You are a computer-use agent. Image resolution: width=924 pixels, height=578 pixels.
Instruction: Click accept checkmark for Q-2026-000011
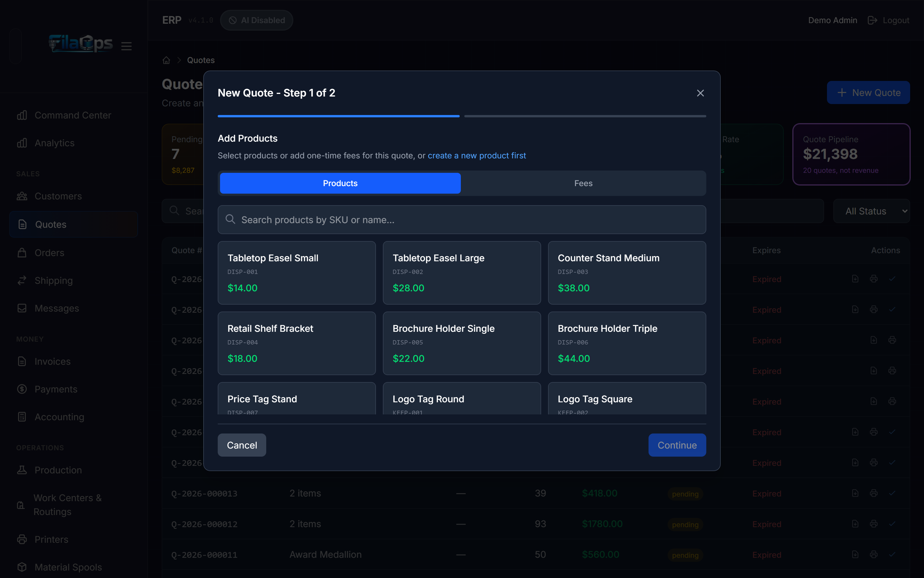pos(892,554)
